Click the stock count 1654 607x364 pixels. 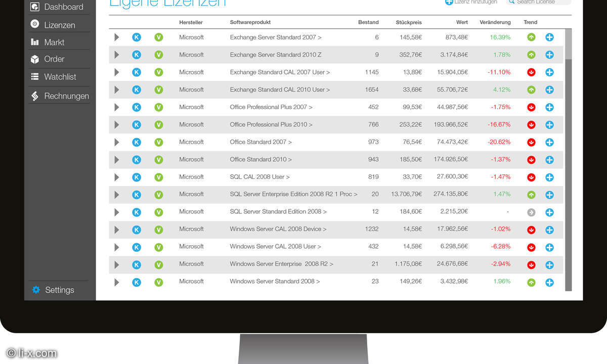pos(372,89)
